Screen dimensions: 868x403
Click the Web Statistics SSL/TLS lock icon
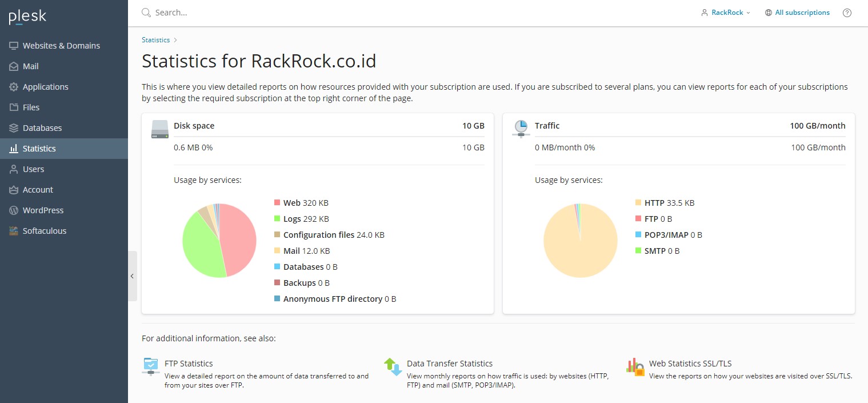point(635,366)
